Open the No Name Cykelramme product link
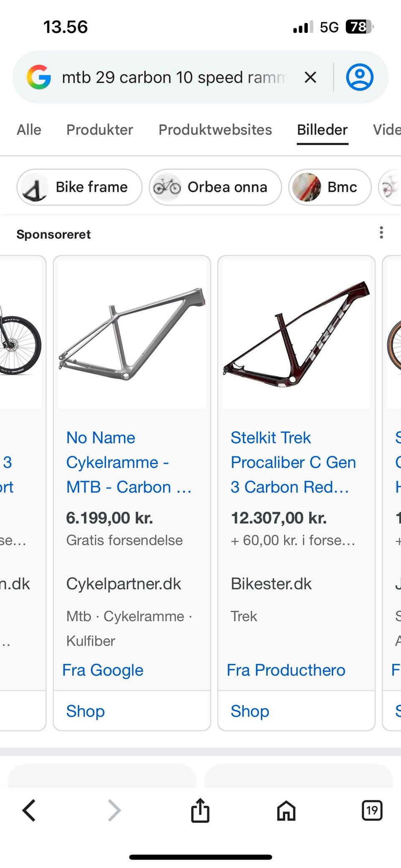The width and height of the screenshot is (401, 868). coord(129,462)
